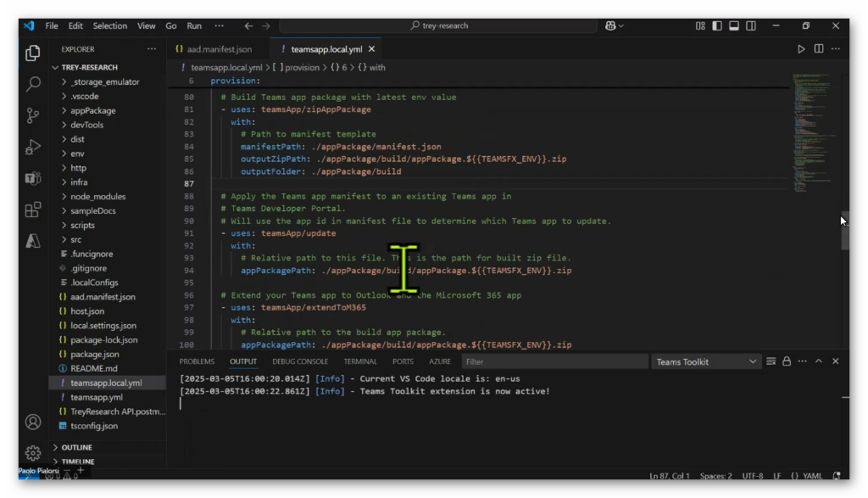Open the Explorer view in activity bar
Image resolution: width=868 pixels, height=498 pixels.
click(33, 53)
